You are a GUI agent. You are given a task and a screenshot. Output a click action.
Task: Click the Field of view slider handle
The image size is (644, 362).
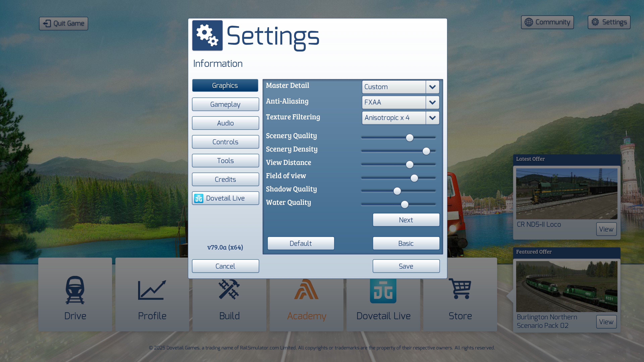pyautogui.click(x=414, y=178)
